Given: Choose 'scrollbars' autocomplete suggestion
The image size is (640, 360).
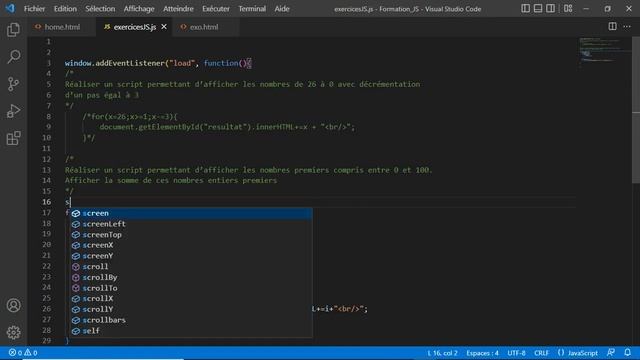Looking at the screenshot, I should (191, 320).
